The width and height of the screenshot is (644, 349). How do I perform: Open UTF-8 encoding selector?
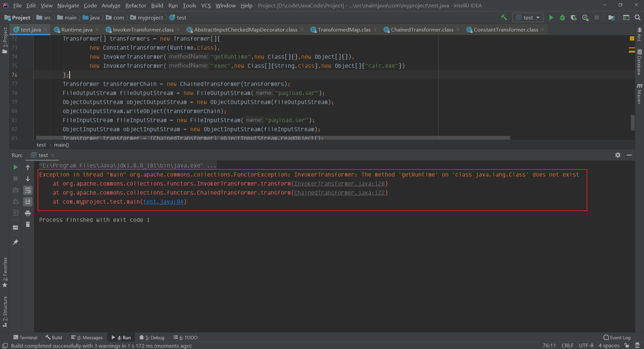pyautogui.click(x=586, y=346)
